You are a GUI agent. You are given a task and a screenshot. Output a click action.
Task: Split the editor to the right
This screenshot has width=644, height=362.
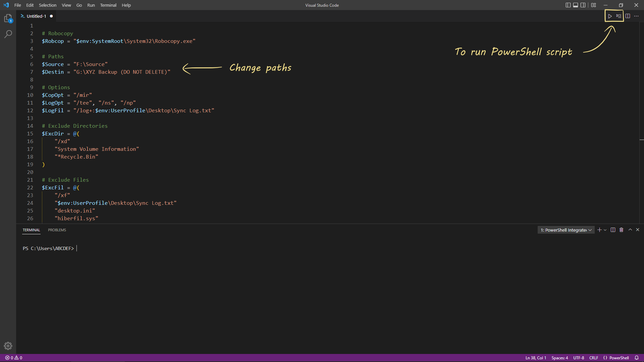(x=627, y=16)
